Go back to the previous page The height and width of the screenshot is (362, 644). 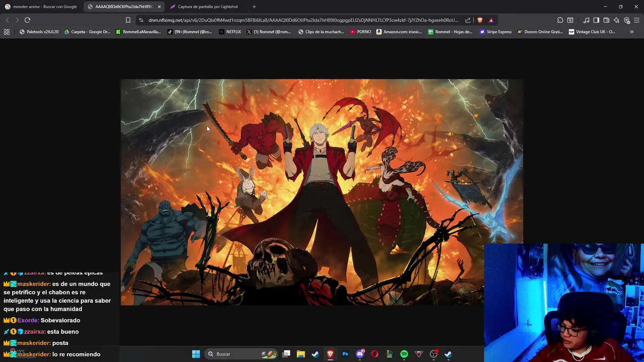click(7, 20)
